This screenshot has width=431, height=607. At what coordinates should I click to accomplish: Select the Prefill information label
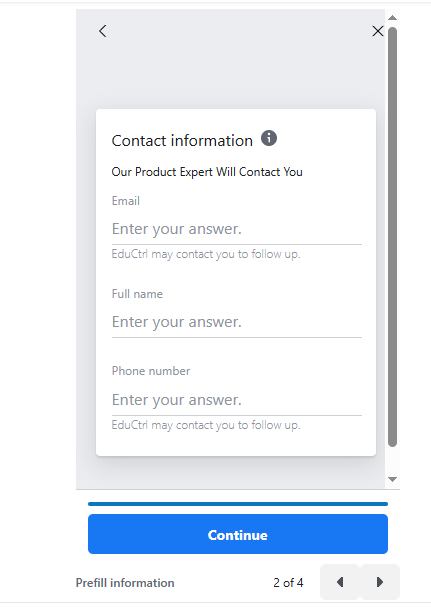pos(125,583)
